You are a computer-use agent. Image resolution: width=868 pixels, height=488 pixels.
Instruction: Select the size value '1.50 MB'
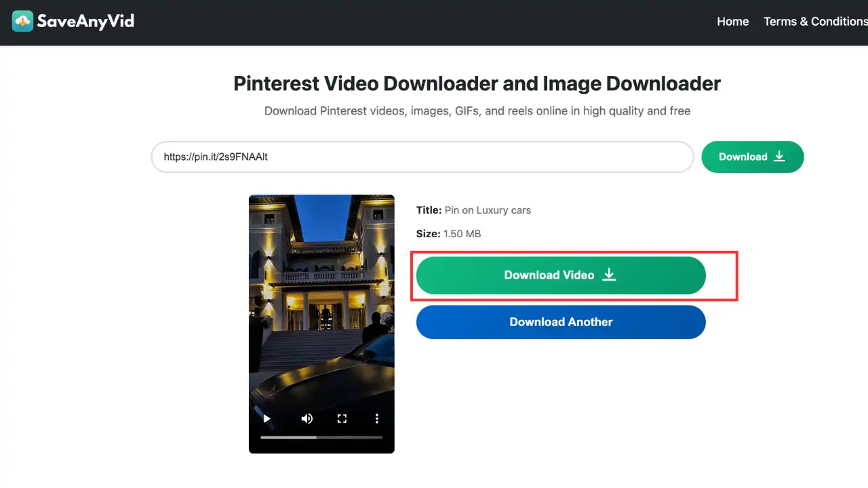click(x=462, y=234)
